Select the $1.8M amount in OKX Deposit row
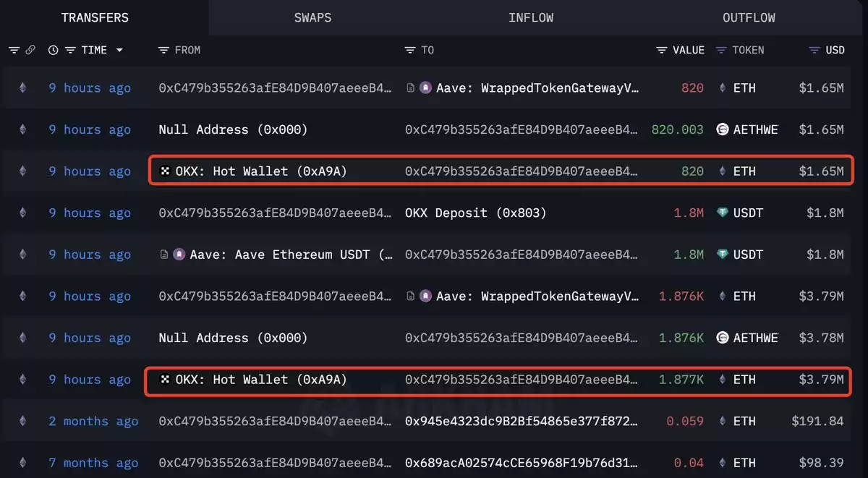Image resolution: width=868 pixels, height=478 pixels. point(825,213)
